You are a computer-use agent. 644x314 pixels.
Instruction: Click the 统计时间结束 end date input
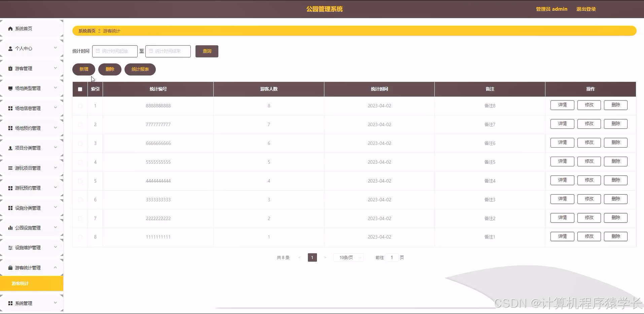point(168,51)
